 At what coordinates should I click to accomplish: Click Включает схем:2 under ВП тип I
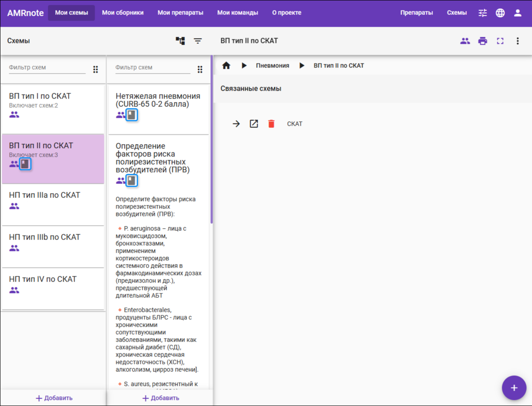(x=33, y=106)
